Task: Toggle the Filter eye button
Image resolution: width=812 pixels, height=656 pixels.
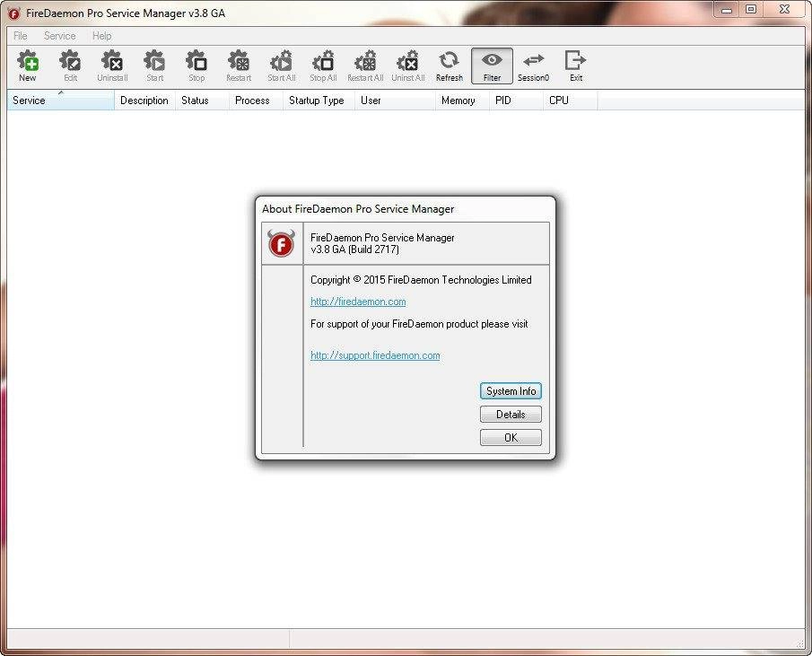Action: coord(492,66)
